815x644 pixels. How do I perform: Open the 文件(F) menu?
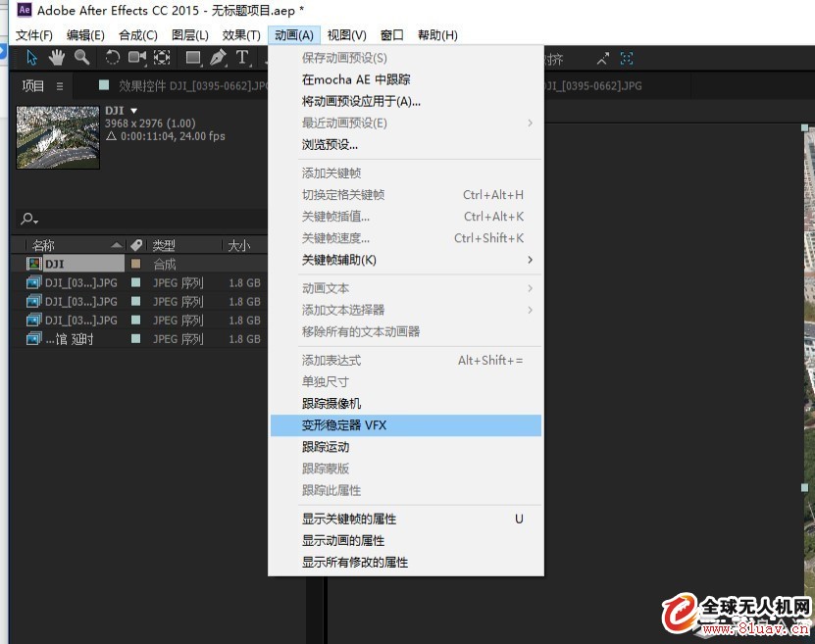tap(34, 35)
